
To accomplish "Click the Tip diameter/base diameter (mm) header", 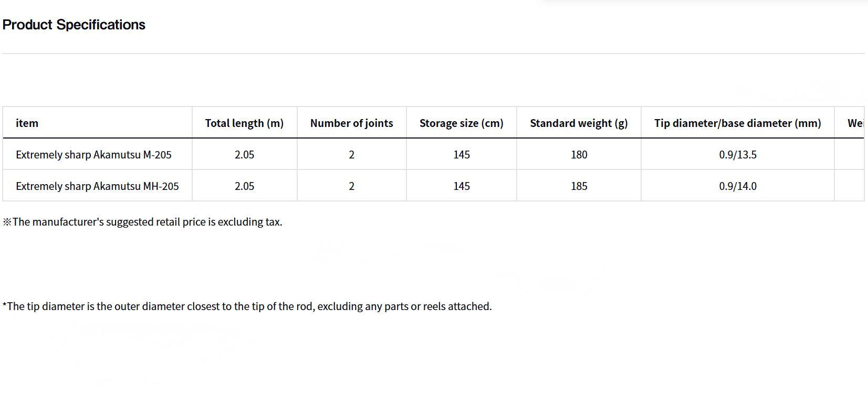I will 737,123.
